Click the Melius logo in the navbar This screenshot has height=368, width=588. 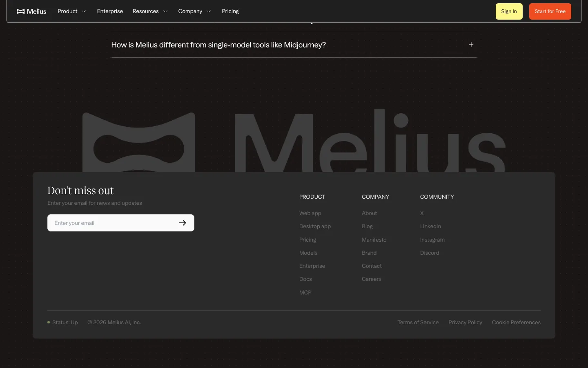pyautogui.click(x=31, y=11)
